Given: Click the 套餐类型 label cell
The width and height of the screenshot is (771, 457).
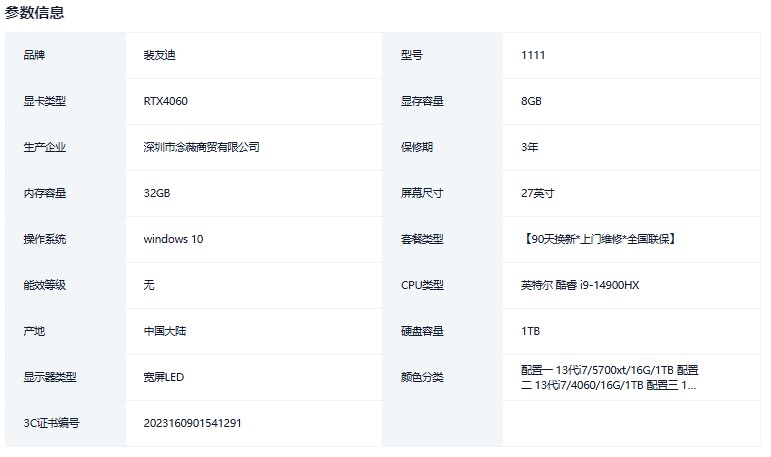Looking at the screenshot, I should (x=422, y=239).
